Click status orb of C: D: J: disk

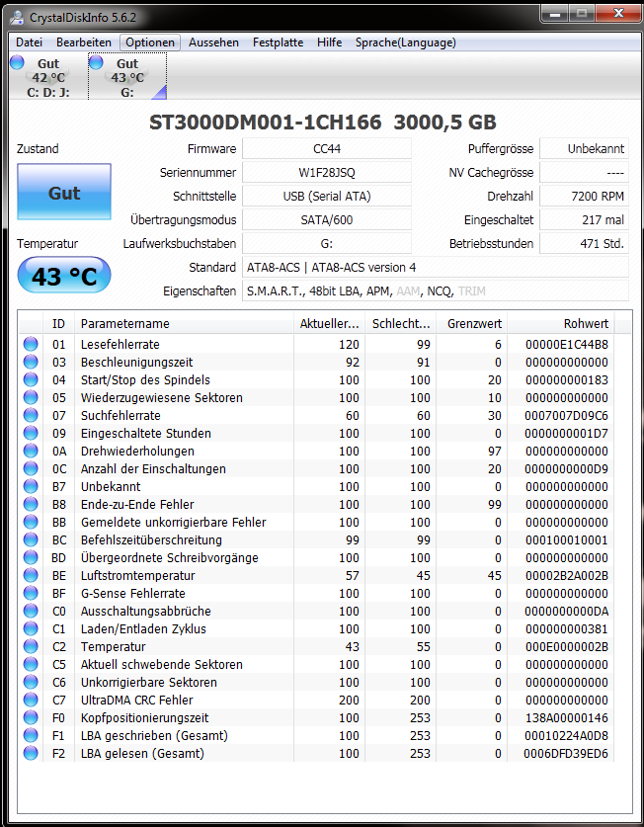18,62
